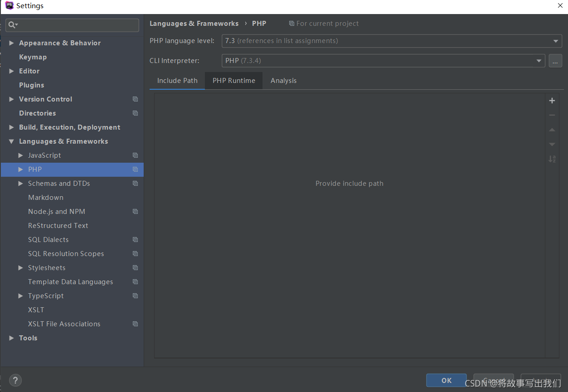Select Plugins in settings tree
This screenshot has height=392, width=568.
tap(32, 85)
